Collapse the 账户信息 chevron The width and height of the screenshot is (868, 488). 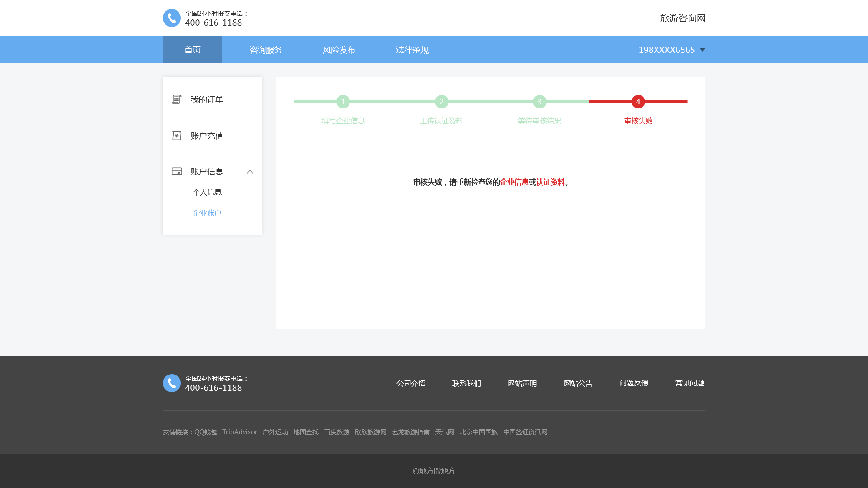click(250, 172)
